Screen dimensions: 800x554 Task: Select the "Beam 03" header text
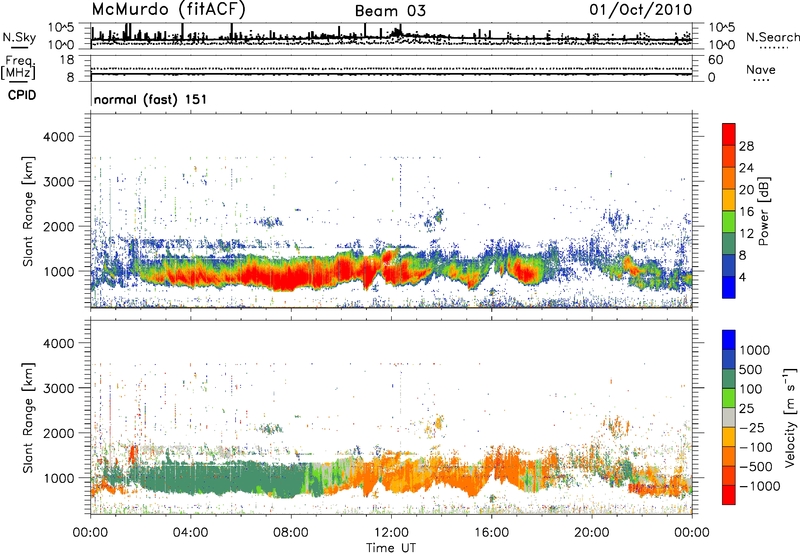click(390, 11)
